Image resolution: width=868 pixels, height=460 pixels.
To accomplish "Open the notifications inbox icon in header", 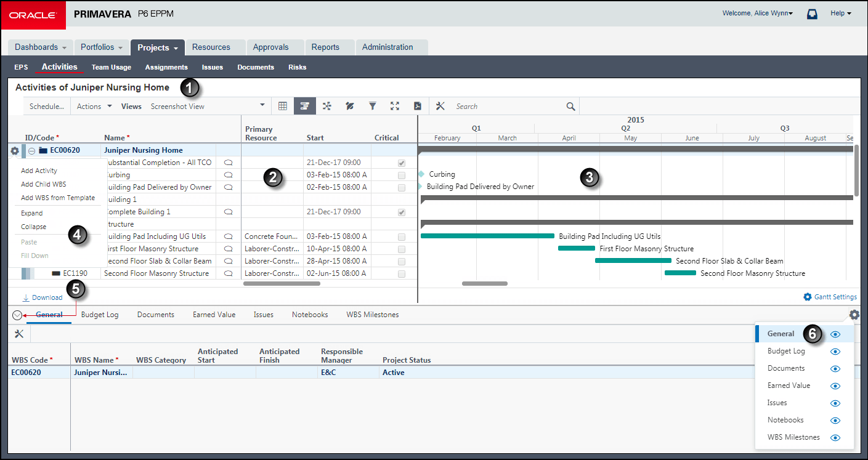I will point(812,14).
